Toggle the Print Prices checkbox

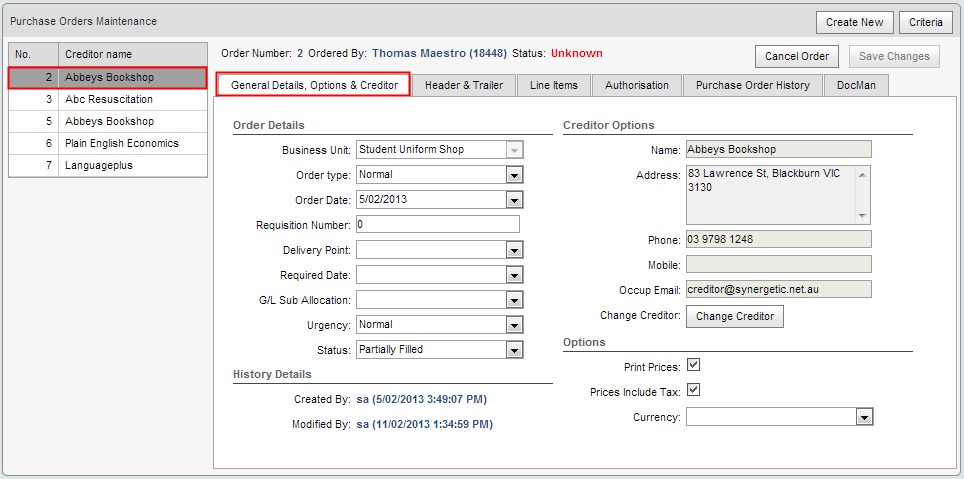(694, 365)
